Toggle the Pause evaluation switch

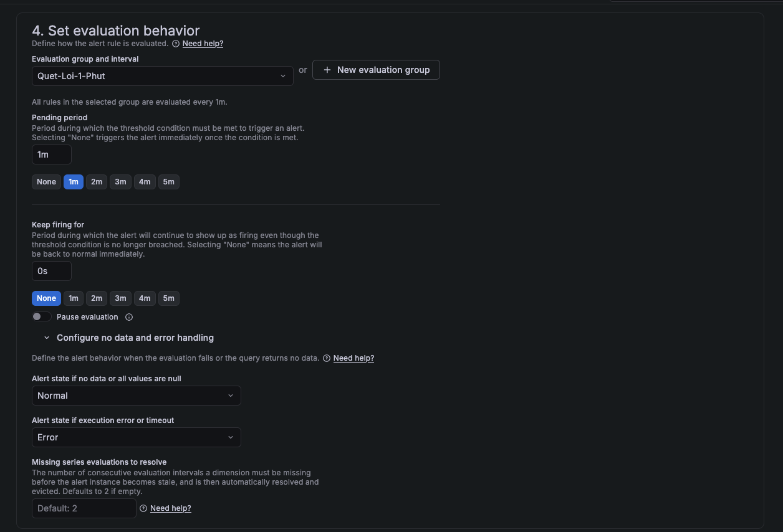[42, 317]
